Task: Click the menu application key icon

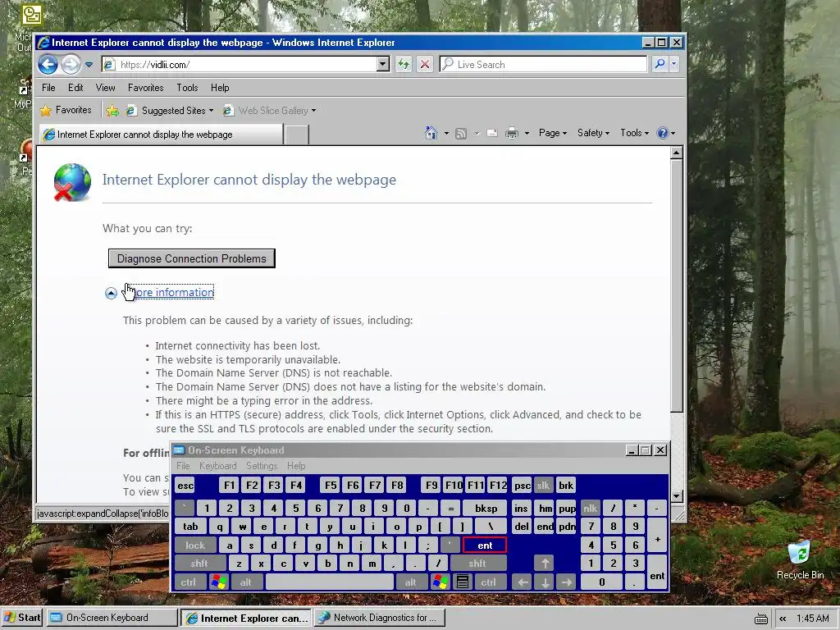Action: pyautogui.click(x=463, y=582)
